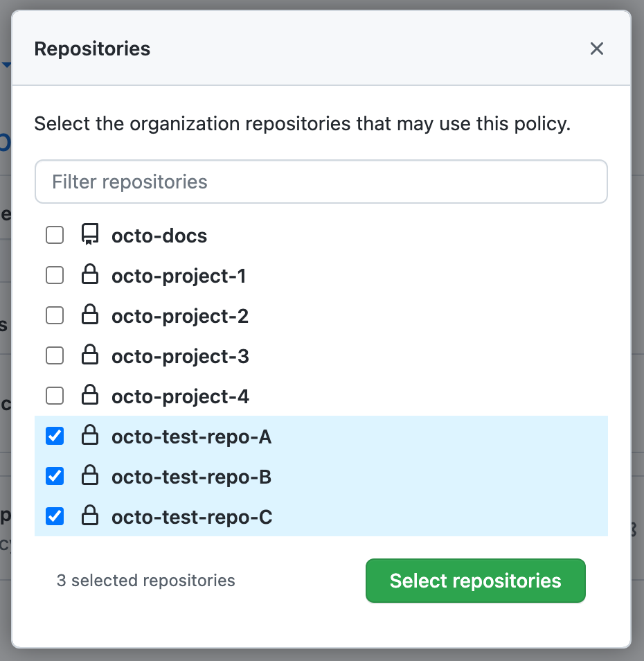Click the book icon beside octo-docs

[91, 235]
